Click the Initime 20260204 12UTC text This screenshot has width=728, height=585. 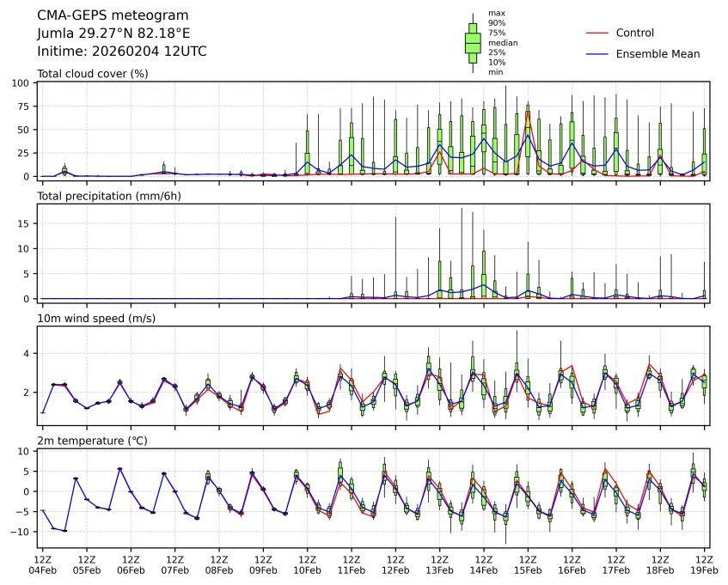coord(122,52)
